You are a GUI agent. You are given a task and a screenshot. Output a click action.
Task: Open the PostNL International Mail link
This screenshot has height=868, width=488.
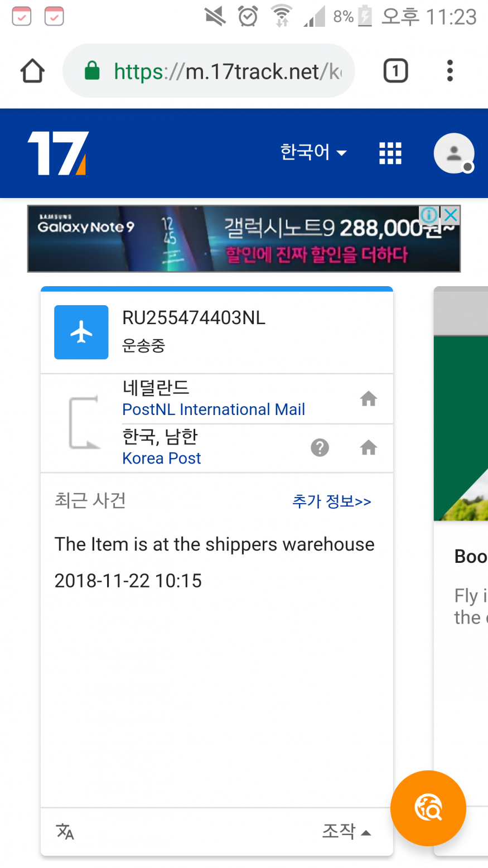coord(214,409)
